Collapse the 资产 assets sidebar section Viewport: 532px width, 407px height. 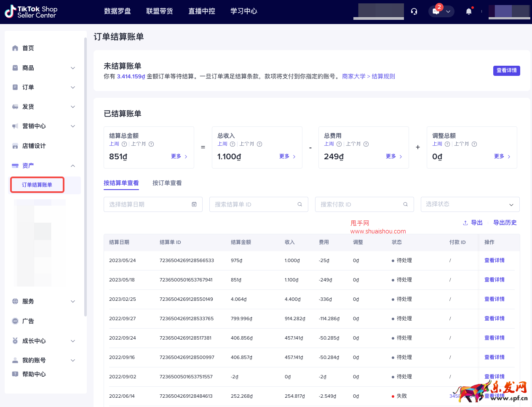[x=72, y=165]
